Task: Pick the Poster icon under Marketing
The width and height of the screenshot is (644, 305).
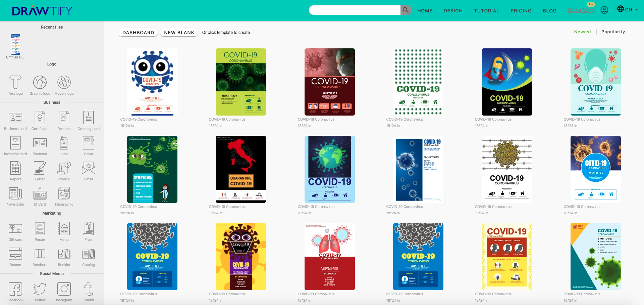Action: pos(40,229)
